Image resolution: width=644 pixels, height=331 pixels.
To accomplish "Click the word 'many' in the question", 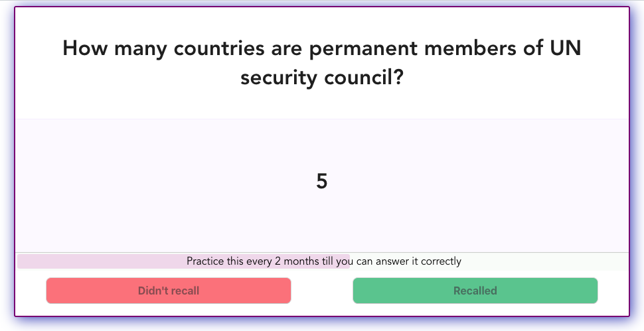I will 141,49.
